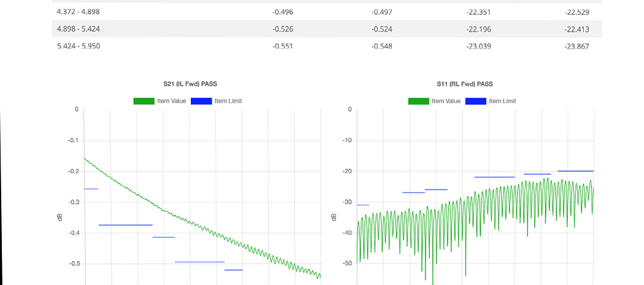
Task: Toggle green Item Value swatch in S11 legend
Action: [x=418, y=101]
